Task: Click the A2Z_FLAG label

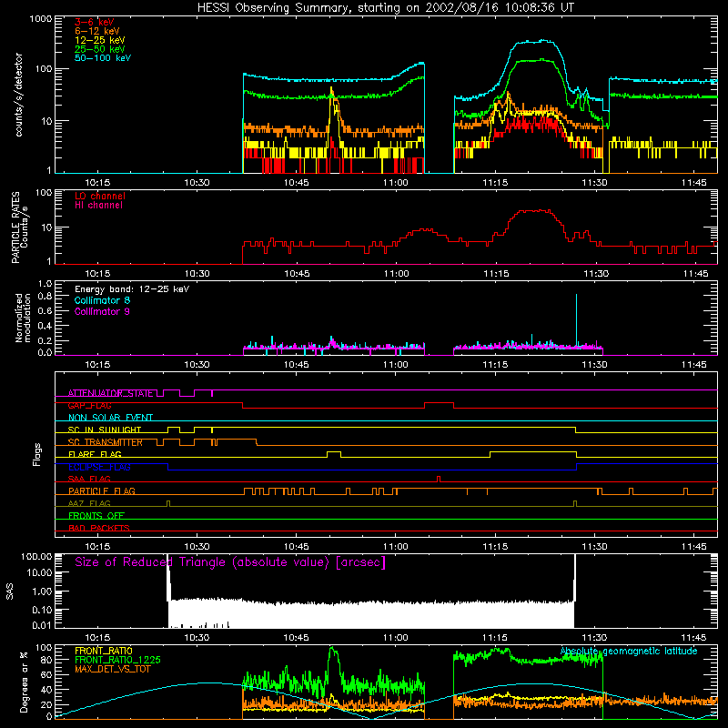Action: click(x=89, y=504)
